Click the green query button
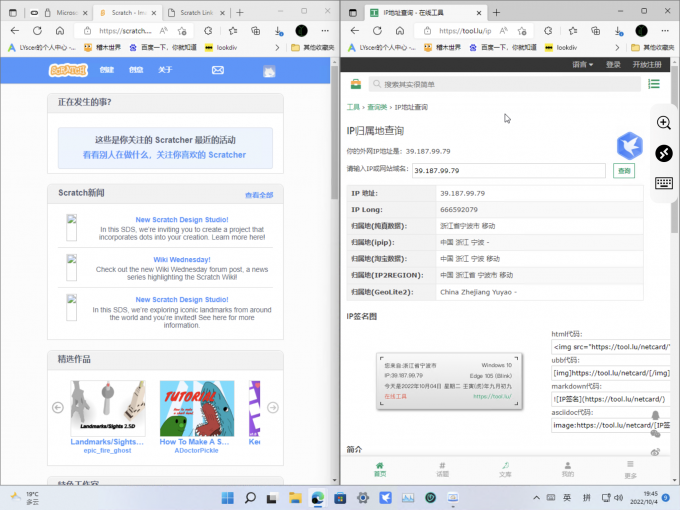Image resolution: width=680 pixels, height=510 pixels. click(x=624, y=170)
